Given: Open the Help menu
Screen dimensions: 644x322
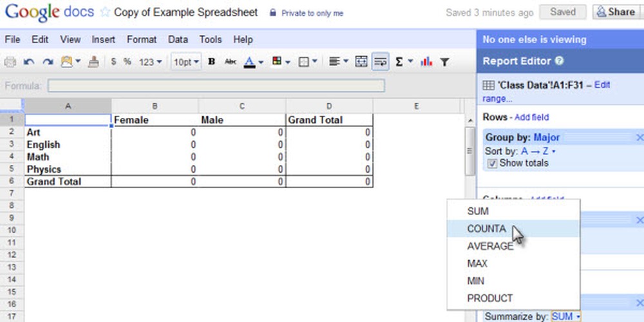Looking at the screenshot, I should (x=243, y=40).
